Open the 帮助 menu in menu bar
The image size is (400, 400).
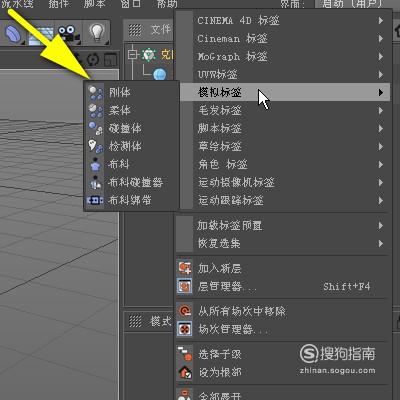[x=167, y=4]
